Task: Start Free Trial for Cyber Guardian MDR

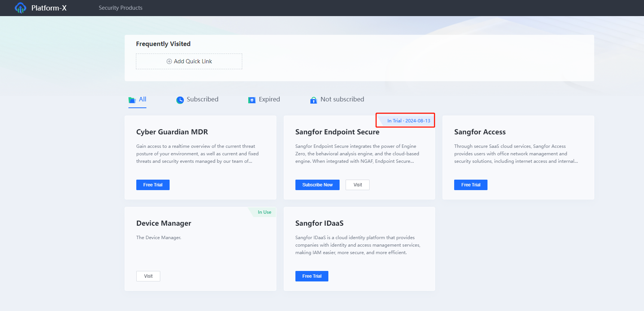Action: point(153,185)
